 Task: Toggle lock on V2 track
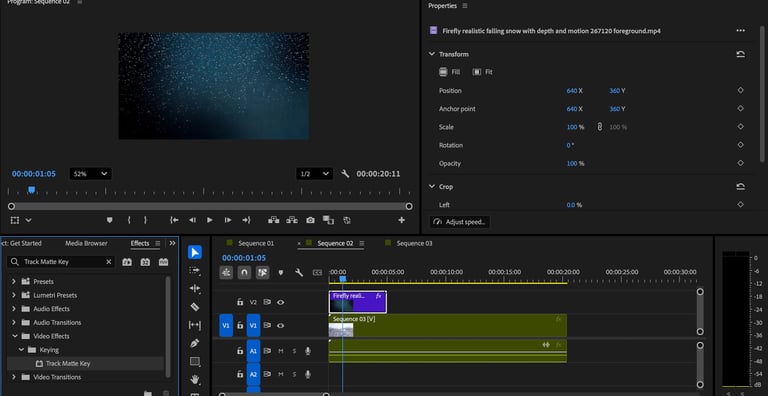click(x=240, y=302)
